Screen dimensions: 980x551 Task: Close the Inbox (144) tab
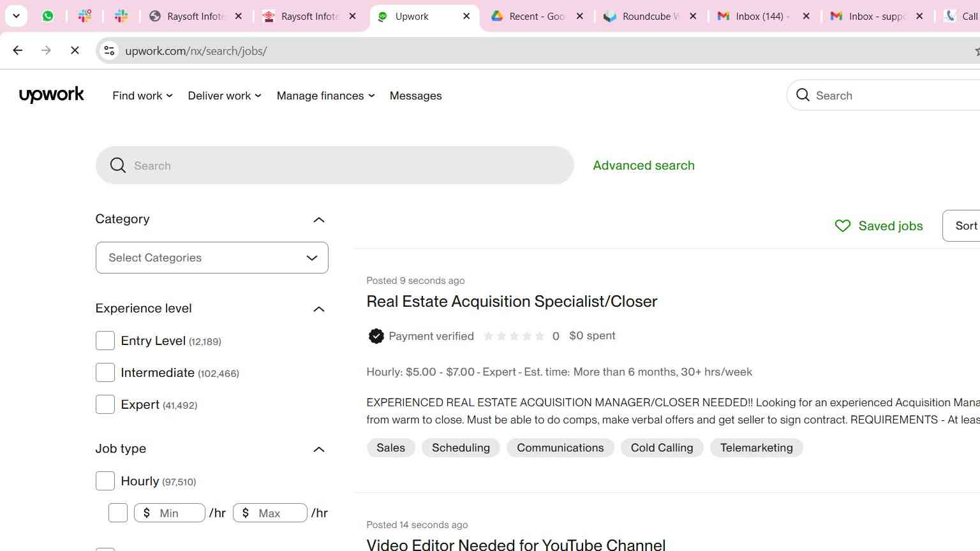(806, 16)
